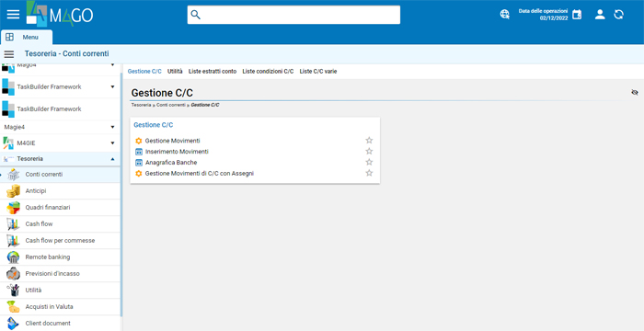644x331 pixels.
Task: Select the second TaskBuilder Framework row
Action: pos(60,109)
